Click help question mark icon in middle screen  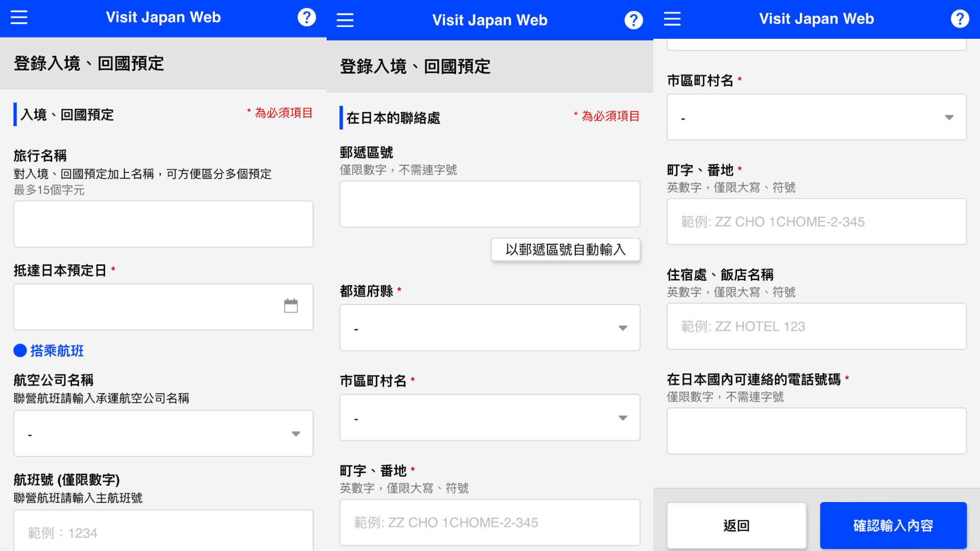click(x=633, y=20)
